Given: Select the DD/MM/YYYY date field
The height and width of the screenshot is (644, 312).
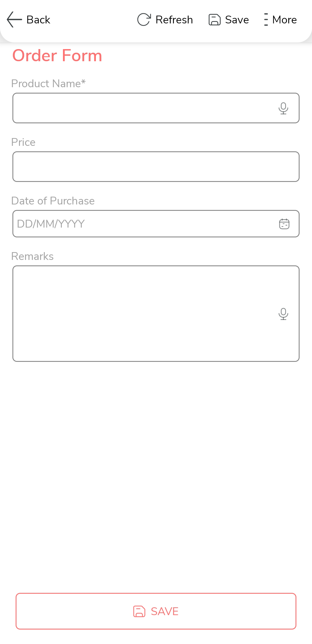Looking at the screenshot, I should 142,224.
